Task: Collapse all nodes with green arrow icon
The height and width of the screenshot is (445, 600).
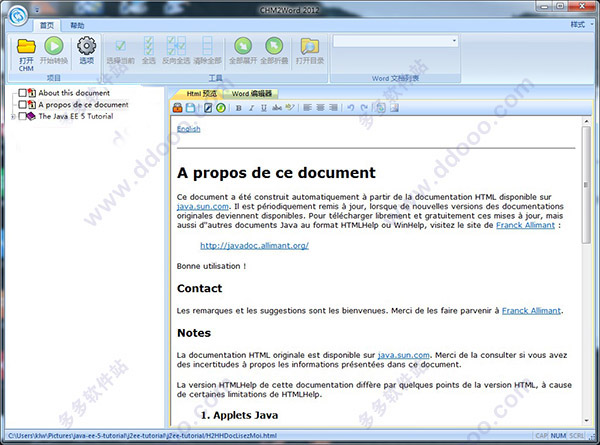Action: click(274, 51)
